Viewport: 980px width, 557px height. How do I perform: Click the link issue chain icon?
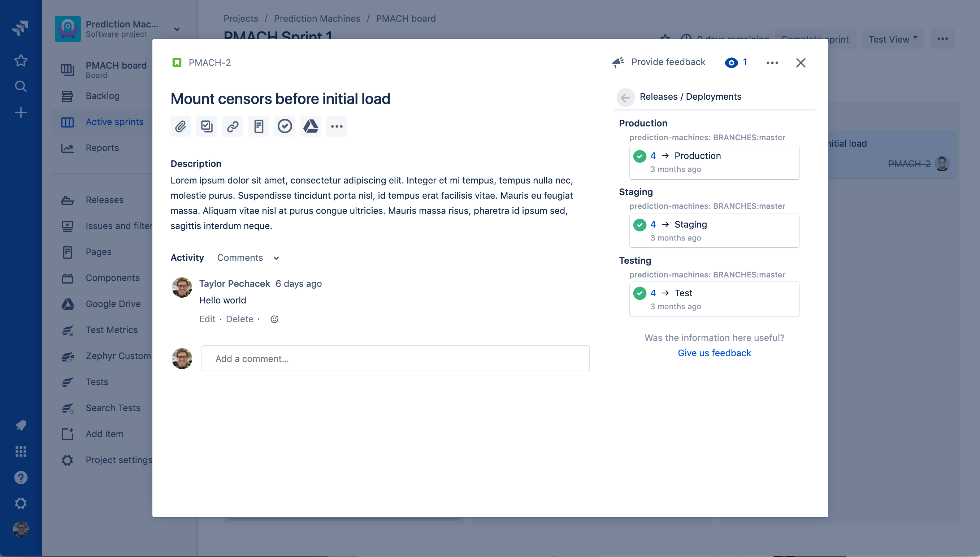click(x=233, y=126)
